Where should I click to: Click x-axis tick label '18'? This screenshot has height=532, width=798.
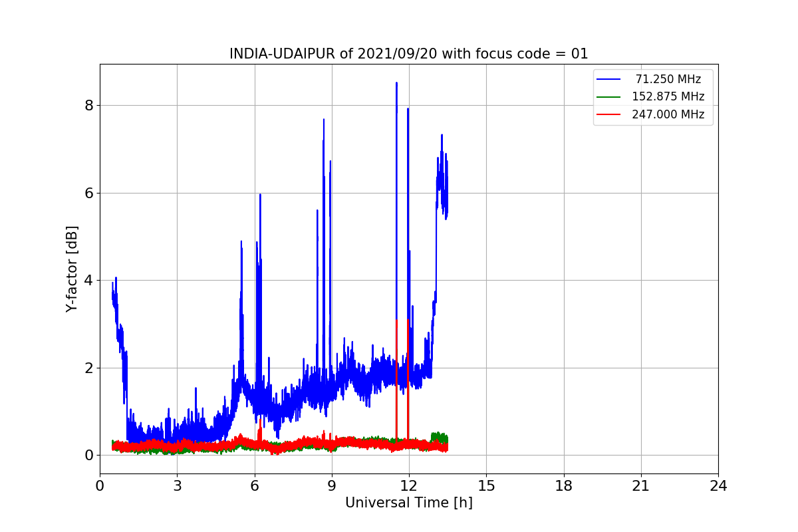pyautogui.click(x=564, y=486)
